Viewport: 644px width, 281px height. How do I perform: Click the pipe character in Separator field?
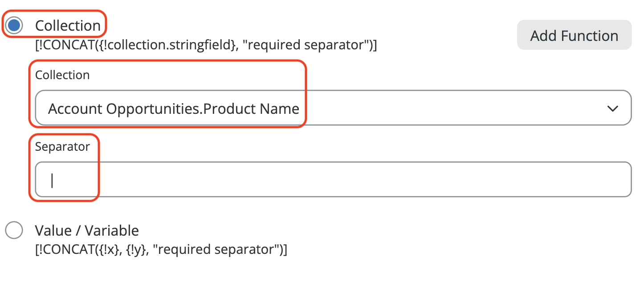52,180
